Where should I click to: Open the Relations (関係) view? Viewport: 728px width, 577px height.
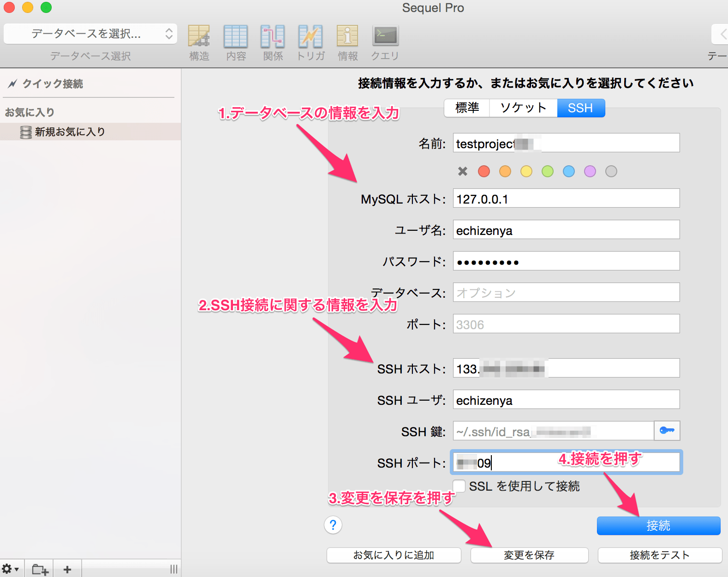tap(273, 42)
